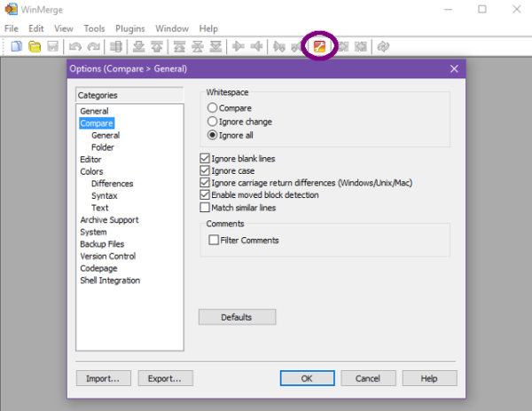Screen dimensions: 532x411
Task: Click the Export... button
Action: (165, 378)
